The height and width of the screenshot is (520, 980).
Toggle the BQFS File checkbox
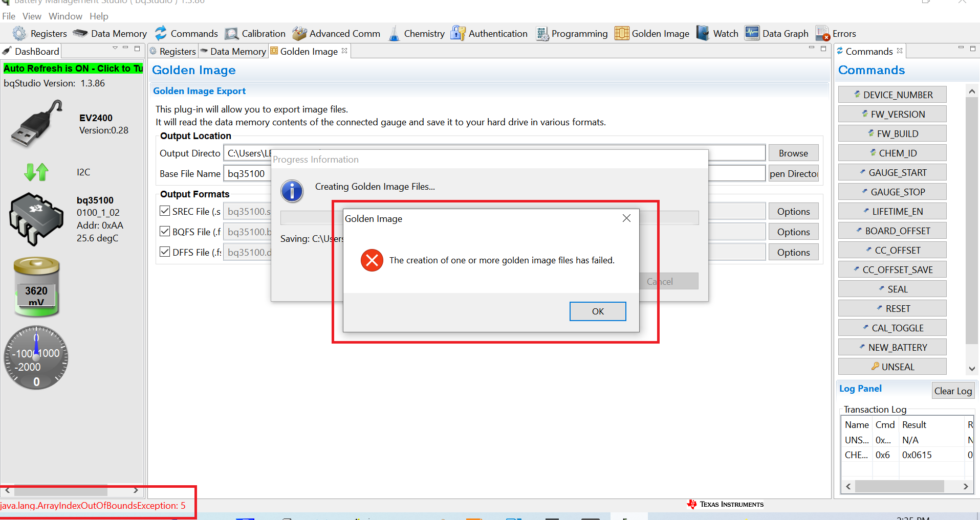coord(165,231)
